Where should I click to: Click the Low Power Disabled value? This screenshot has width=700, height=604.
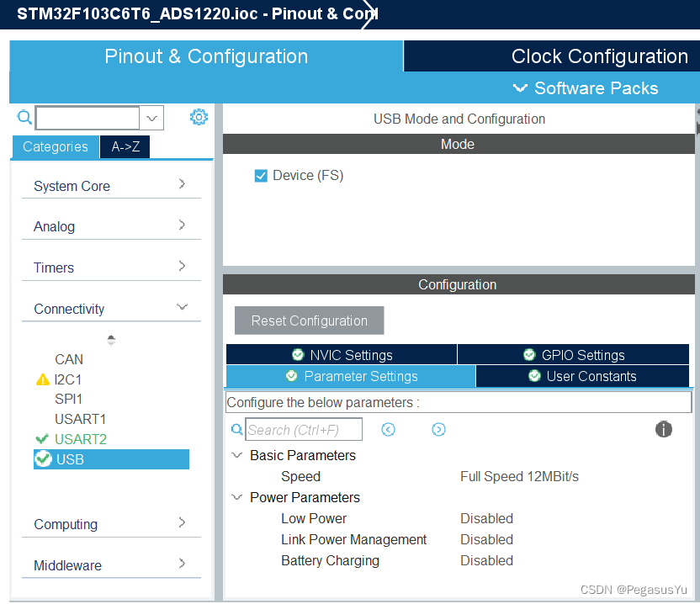[x=486, y=518]
